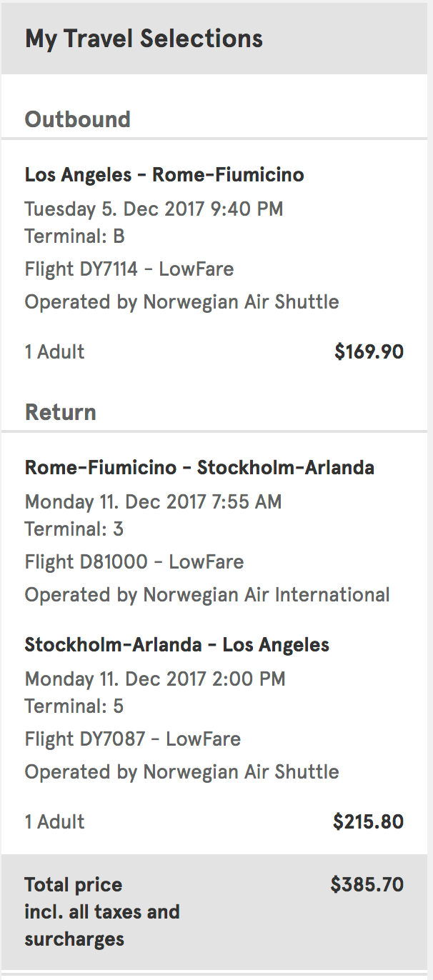Click the $215.80 return fare
This screenshot has width=433, height=980.
point(368,821)
